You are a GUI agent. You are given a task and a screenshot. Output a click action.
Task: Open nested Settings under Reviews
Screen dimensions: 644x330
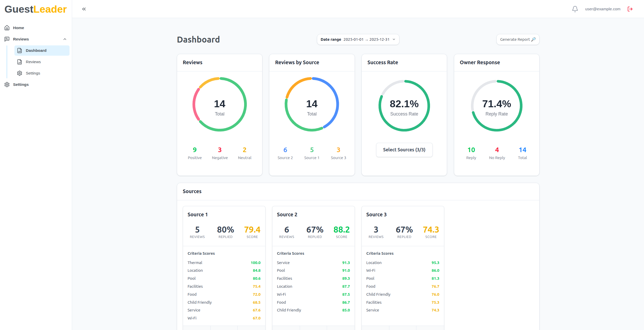42,73
